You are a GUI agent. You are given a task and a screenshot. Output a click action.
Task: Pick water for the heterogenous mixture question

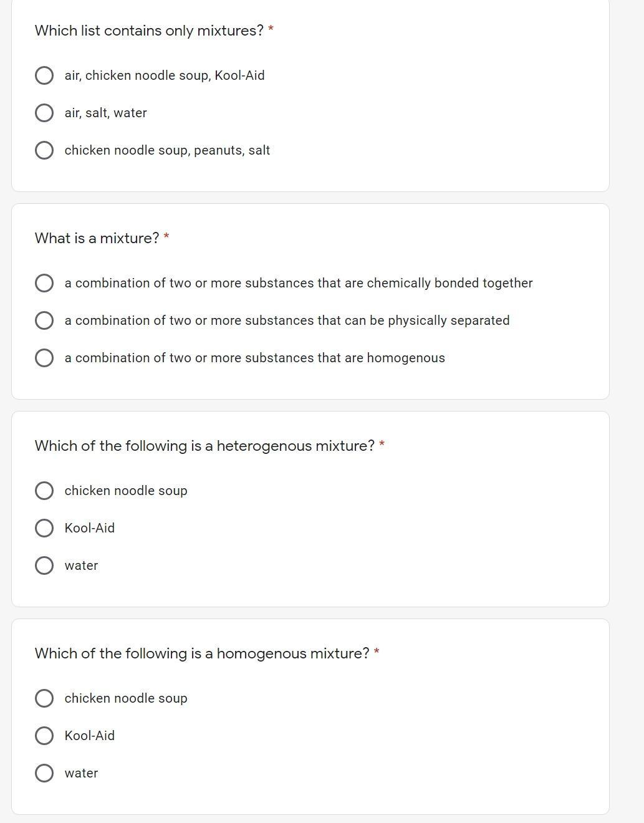coord(44,566)
